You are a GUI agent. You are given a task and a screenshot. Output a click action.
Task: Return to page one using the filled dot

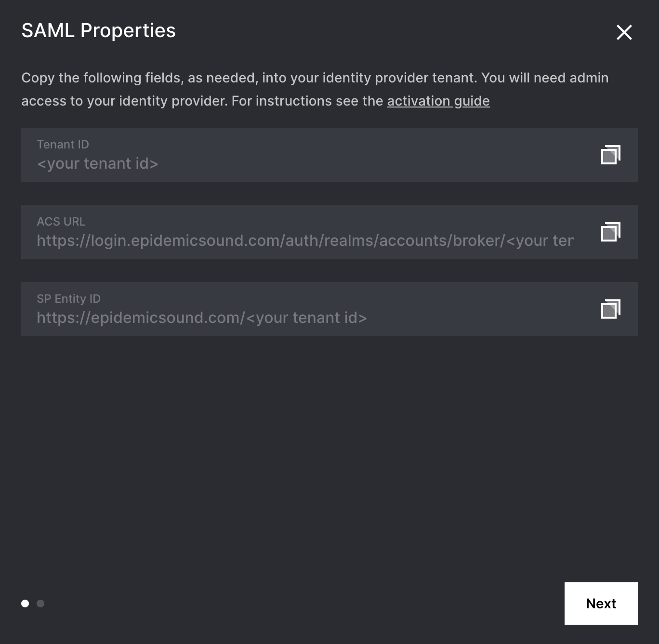(25, 603)
